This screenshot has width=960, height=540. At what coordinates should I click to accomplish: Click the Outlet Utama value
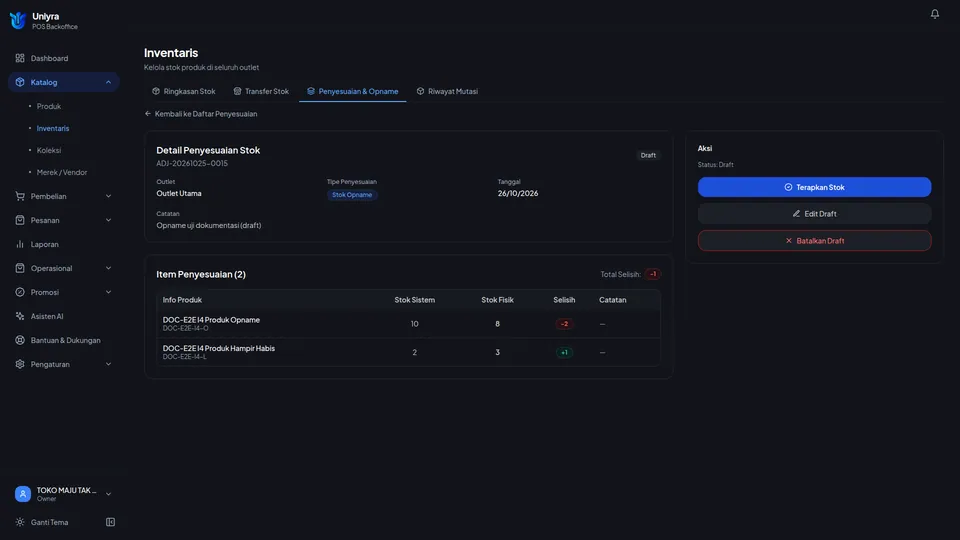[179, 193]
